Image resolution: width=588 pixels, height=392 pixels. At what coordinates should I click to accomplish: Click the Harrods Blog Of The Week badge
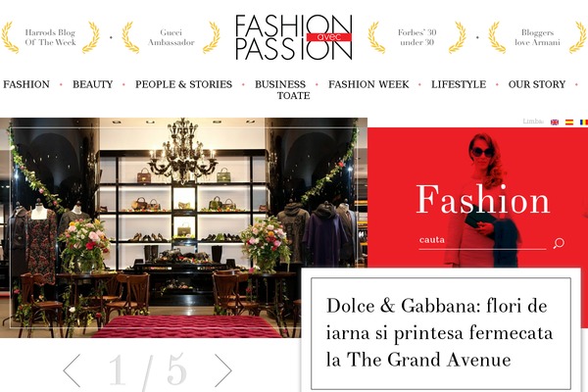50,37
